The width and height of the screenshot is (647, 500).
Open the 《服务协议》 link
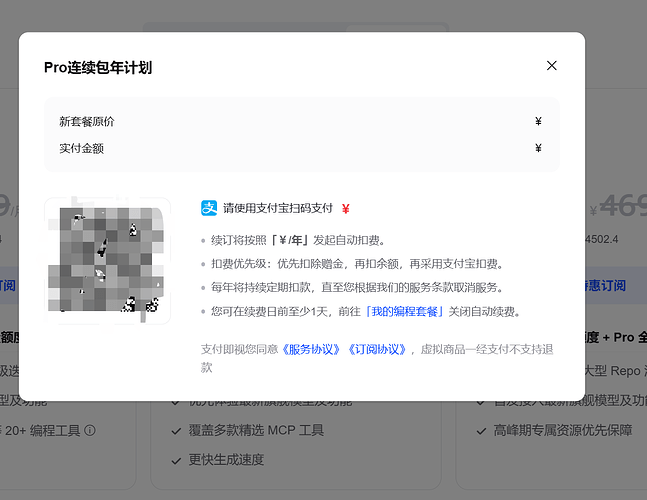coord(311,350)
